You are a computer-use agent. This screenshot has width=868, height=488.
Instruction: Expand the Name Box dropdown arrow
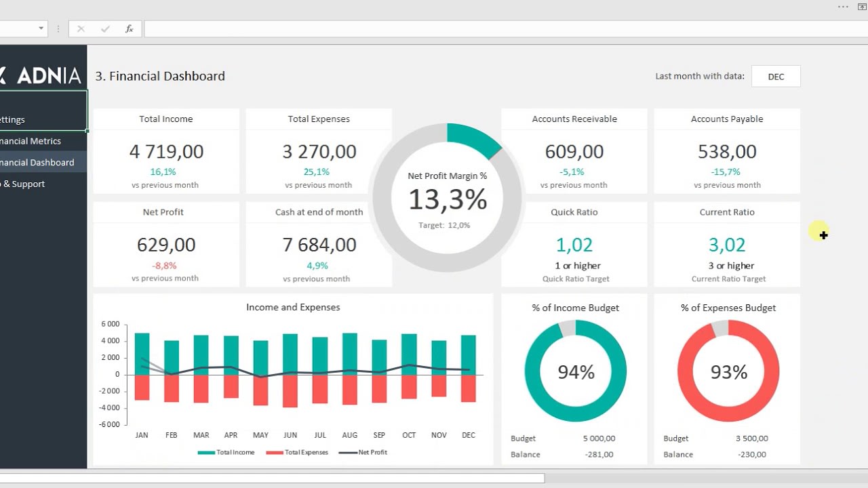tap(41, 28)
